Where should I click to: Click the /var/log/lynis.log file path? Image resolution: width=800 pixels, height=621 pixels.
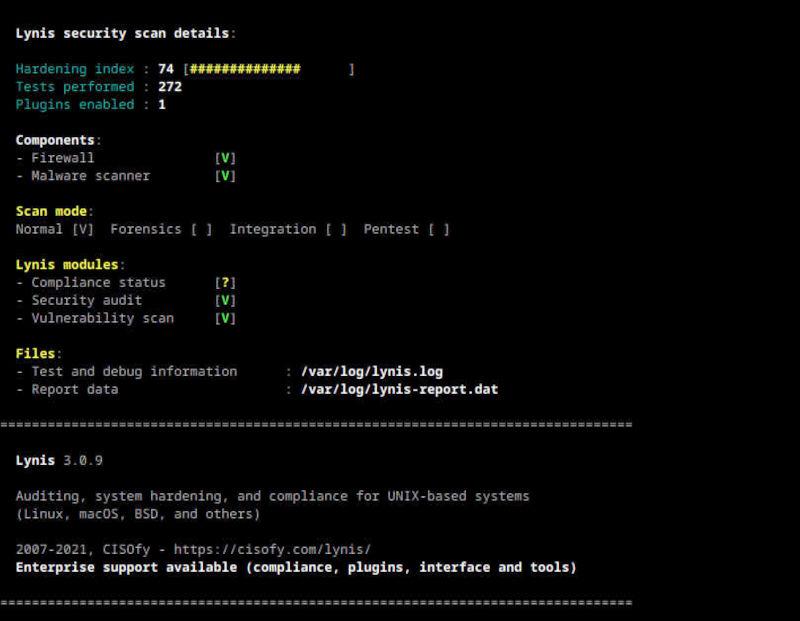tap(371, 372)
